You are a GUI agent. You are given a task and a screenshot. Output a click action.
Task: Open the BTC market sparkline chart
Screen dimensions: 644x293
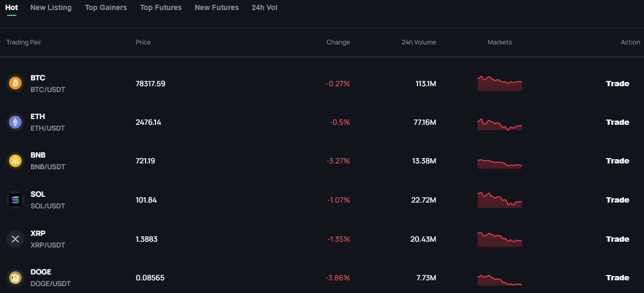tap(500, 83)
